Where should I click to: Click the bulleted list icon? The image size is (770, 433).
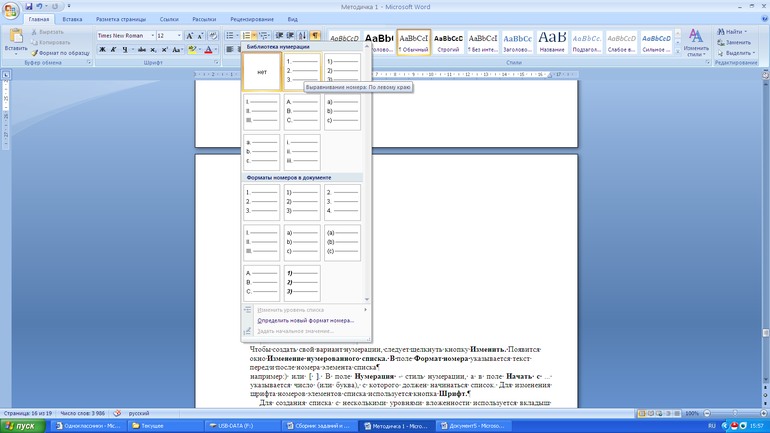tap(229, 36)
